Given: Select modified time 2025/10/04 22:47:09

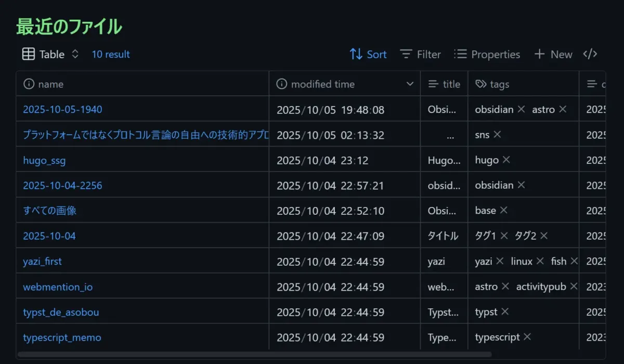Looking at the screenshot, I should coord(331,237).
